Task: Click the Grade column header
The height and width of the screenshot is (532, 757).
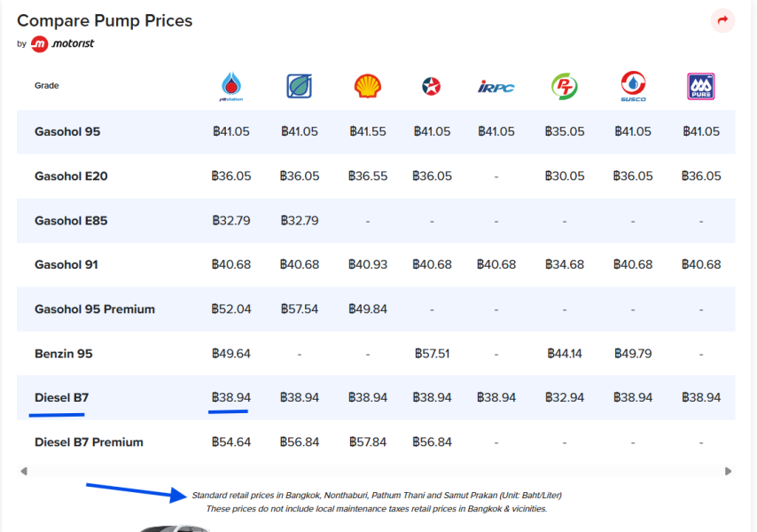Action: [x=46, y=86]
